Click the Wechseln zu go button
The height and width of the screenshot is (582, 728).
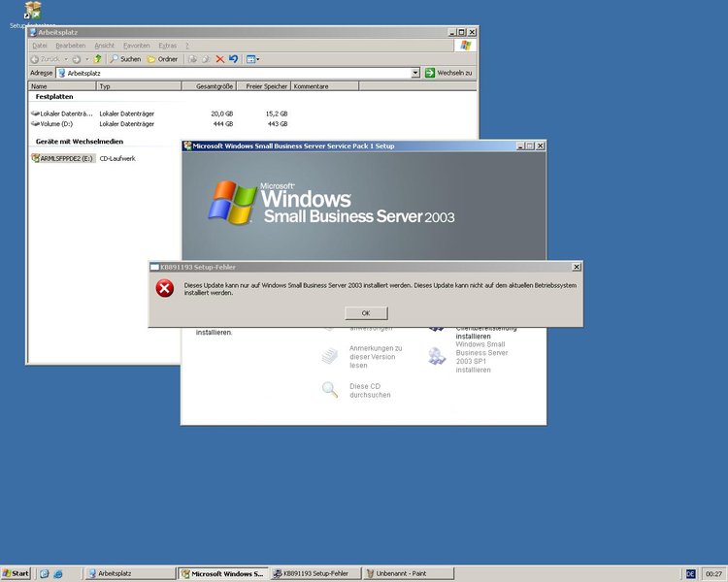[x=449, y=73]
